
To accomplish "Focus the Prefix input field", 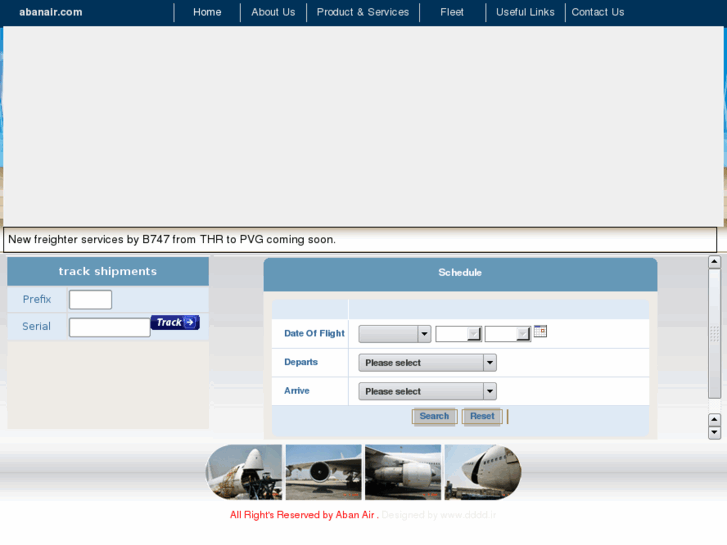I will point(90,300).
